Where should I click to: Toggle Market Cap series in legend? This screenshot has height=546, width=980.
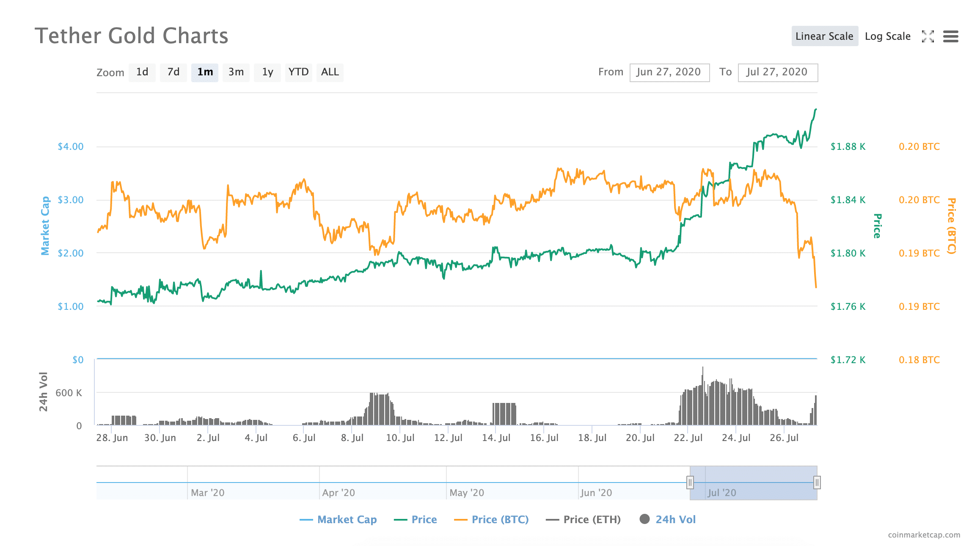347,519
